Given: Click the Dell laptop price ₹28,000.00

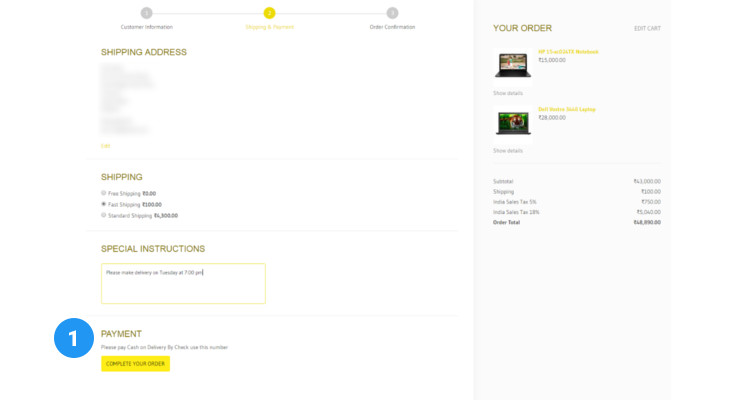Looking at the screenshot, I should pyautogui.click(x=552, y=118).
